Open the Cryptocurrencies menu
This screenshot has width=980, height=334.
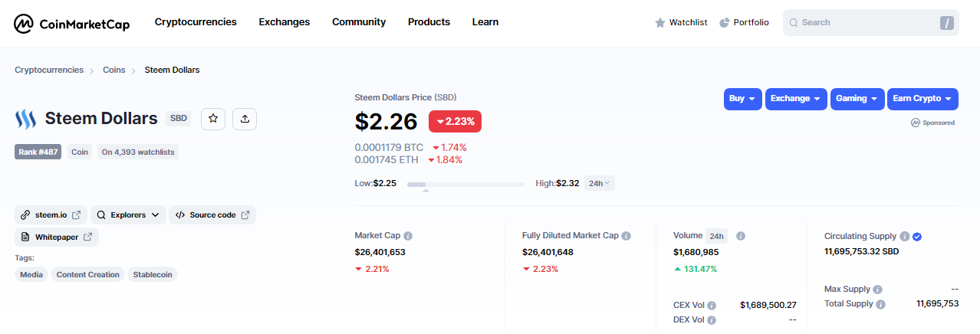[x=196, y=22]
